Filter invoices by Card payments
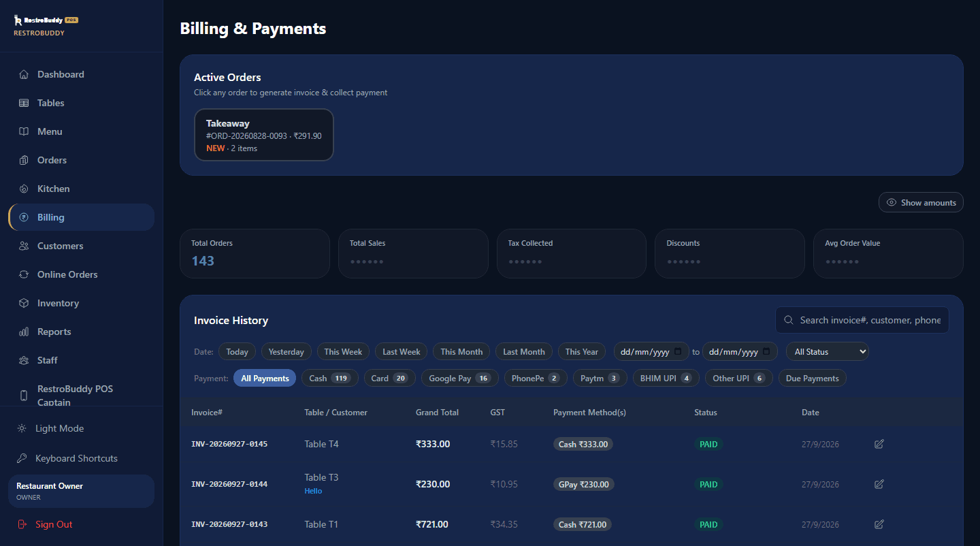 [389, 378]
